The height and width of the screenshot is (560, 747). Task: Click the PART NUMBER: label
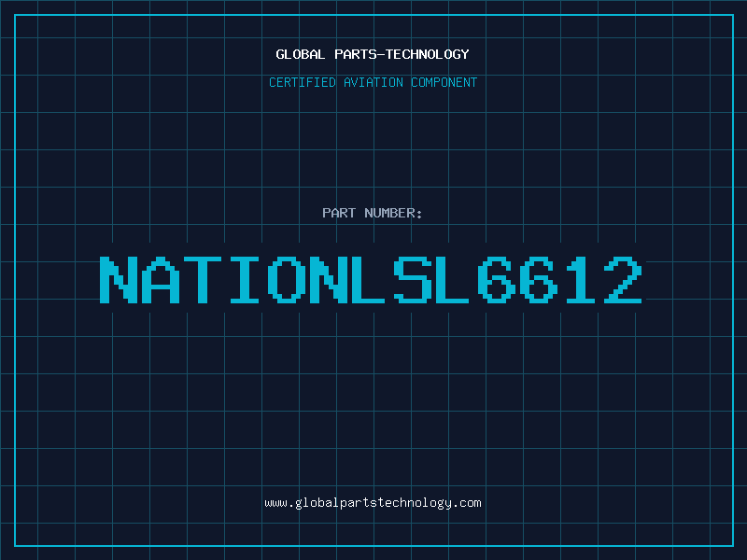tap(373, 213)
